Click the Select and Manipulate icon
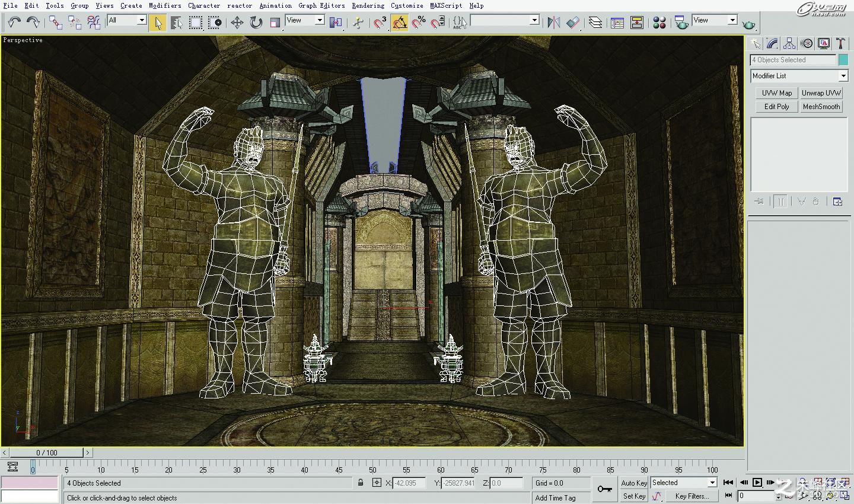Image resolution: width=854 pixels, height=504 pixels. click(358, 23)
